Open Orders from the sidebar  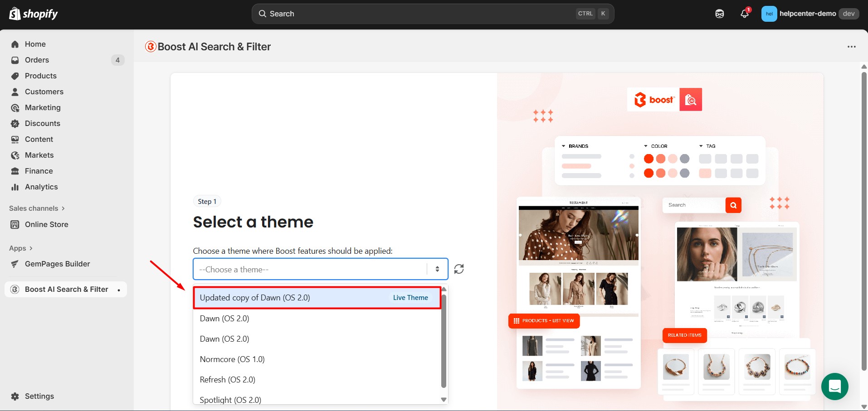point(37,60)
